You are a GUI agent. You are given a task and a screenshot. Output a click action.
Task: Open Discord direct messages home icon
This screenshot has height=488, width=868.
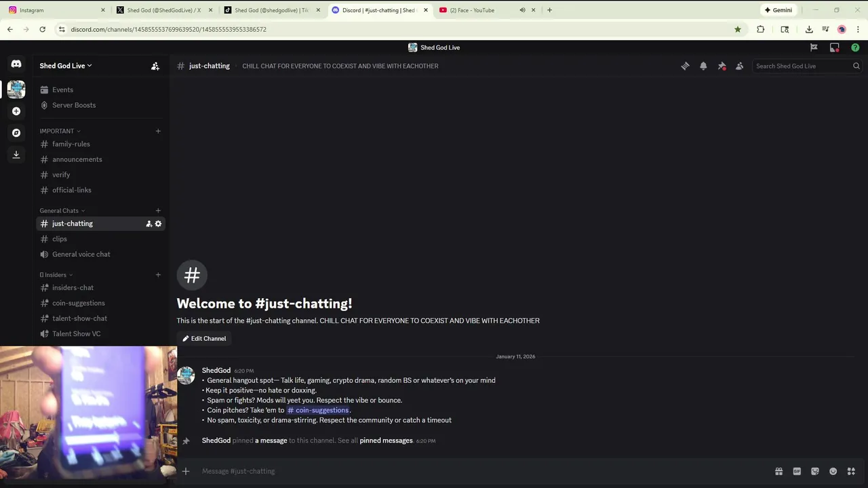click(x=16, y=64)
